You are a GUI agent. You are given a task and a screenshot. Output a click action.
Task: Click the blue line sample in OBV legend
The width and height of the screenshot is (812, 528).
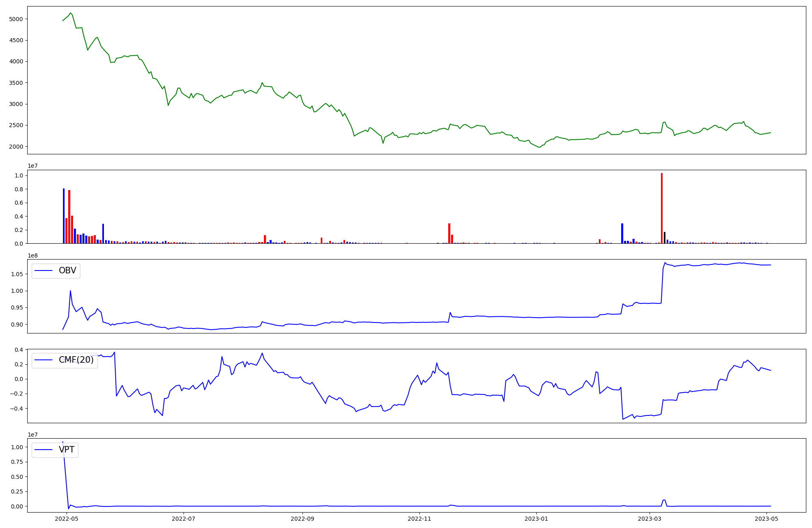click(x=44, y=270)
